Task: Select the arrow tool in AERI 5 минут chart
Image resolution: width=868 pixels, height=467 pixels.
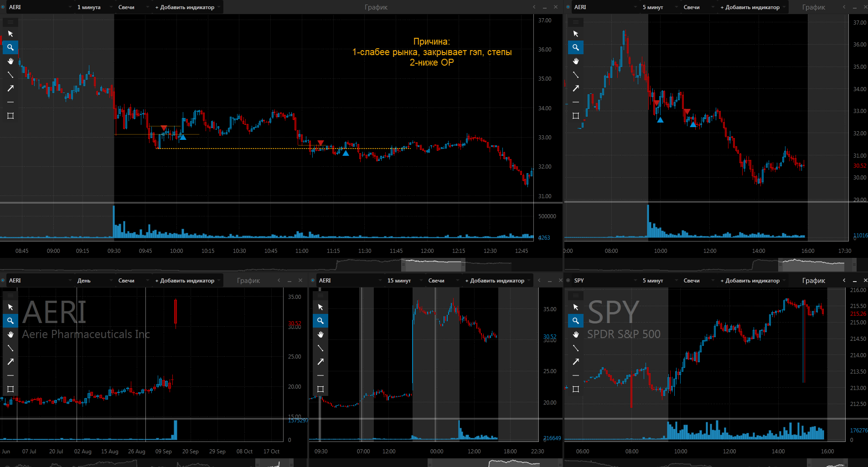Action: click(576, 88)
